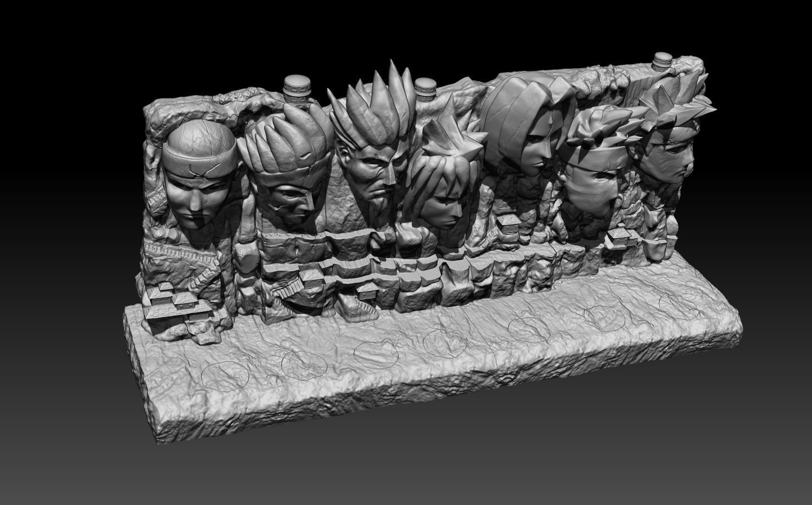
Task: Click the leftmost engraved circle on the stone base
Action: [225, 377]
